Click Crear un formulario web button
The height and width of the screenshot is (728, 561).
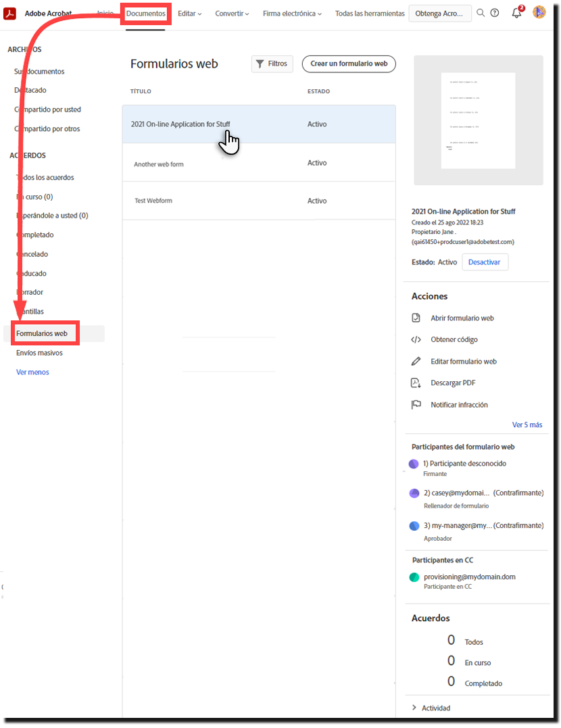pyautogui.click(x=349, y=64)
